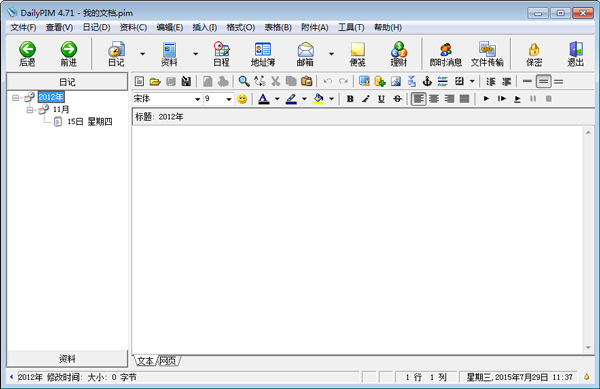The width and height of the screenshot is (600, 389).
Task: Select 15日 星期四 diary entry
Action: pos(90,122)
